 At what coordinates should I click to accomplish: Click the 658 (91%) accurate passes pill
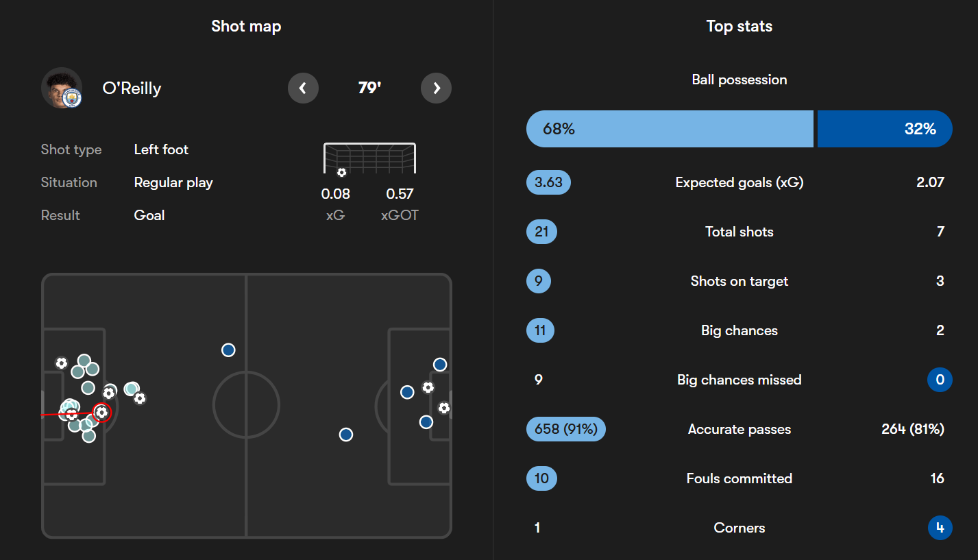point(566,429)
